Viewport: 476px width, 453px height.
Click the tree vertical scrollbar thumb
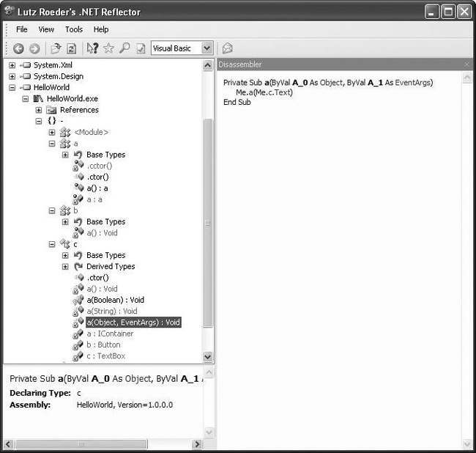click(208, 224)
